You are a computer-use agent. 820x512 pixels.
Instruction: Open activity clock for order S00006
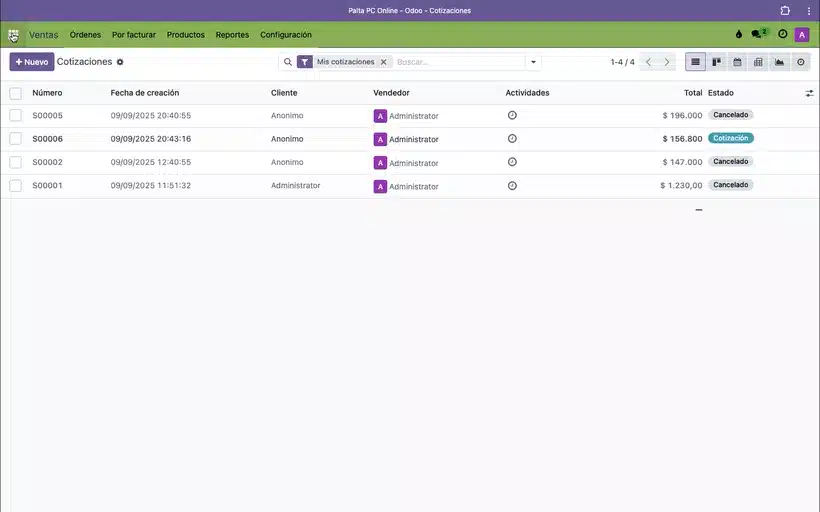pyautogui.click(x=512, y=138)
